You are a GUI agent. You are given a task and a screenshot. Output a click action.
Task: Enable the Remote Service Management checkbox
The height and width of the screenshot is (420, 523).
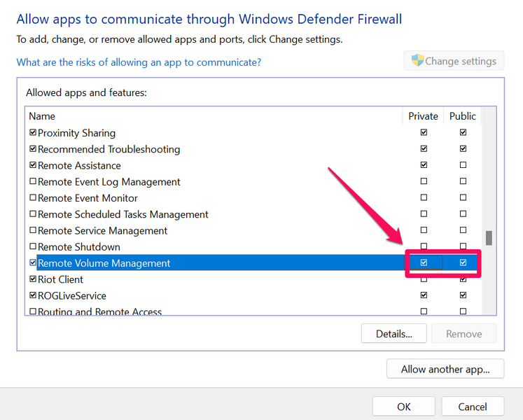[x=32, y=231]
